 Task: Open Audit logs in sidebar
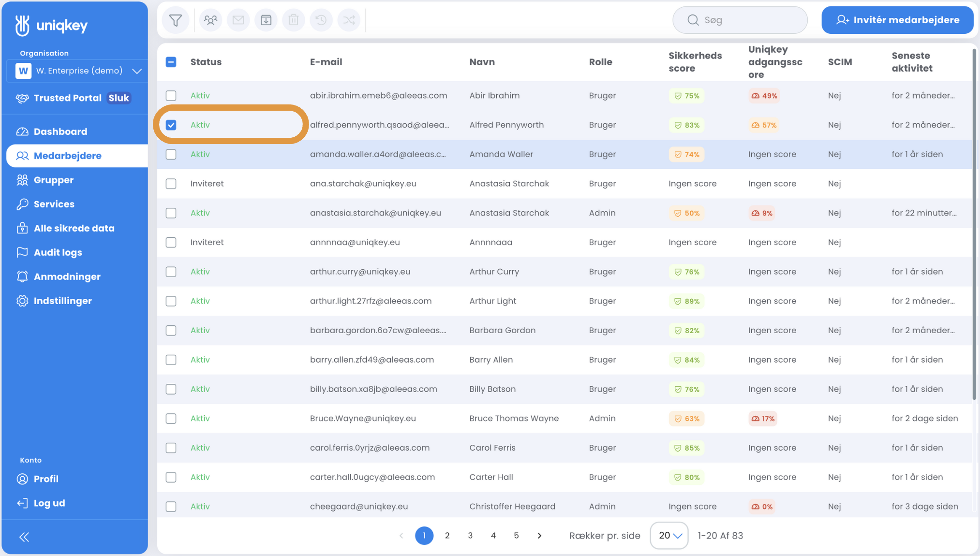click(58, 252)
